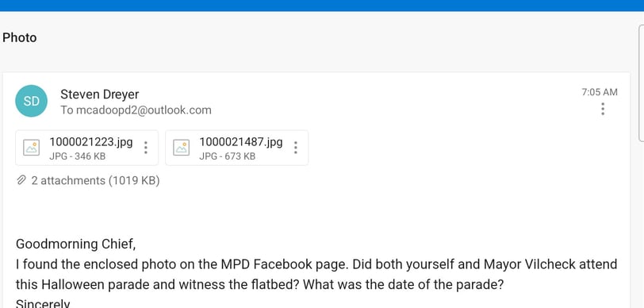Click the Photo subject heading
Viewport: 644px width, 308px height.
(19, 38)
